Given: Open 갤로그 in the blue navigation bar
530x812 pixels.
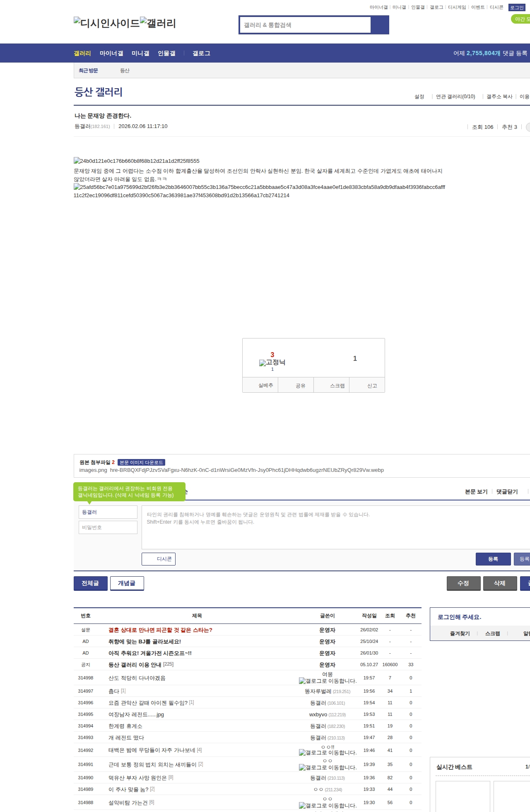Looking at the screenshot, I should (x=201, y=53).
